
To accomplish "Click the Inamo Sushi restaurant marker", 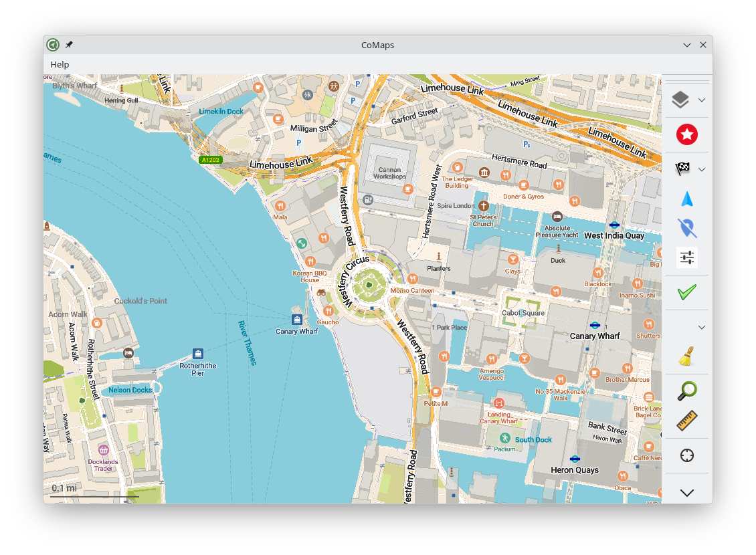I will pyautogui.click(x=638, y=284).
